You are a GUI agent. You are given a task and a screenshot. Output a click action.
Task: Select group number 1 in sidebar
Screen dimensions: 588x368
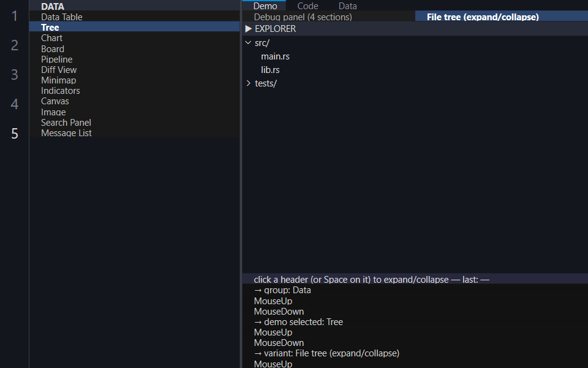coord(14,16)
